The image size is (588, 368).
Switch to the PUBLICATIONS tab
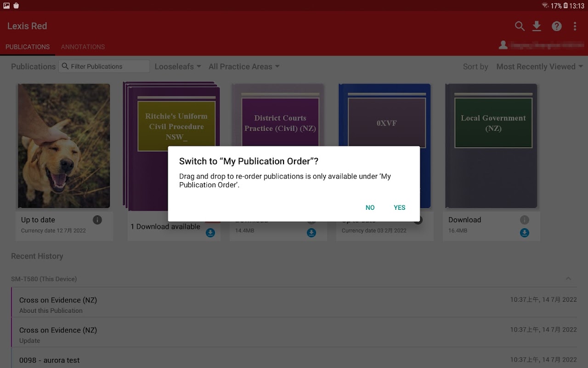point(28,47)
